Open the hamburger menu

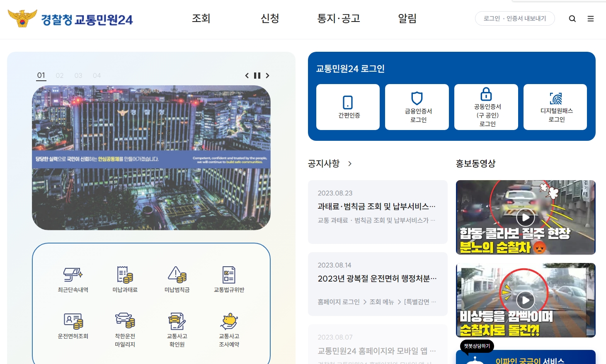591,19
